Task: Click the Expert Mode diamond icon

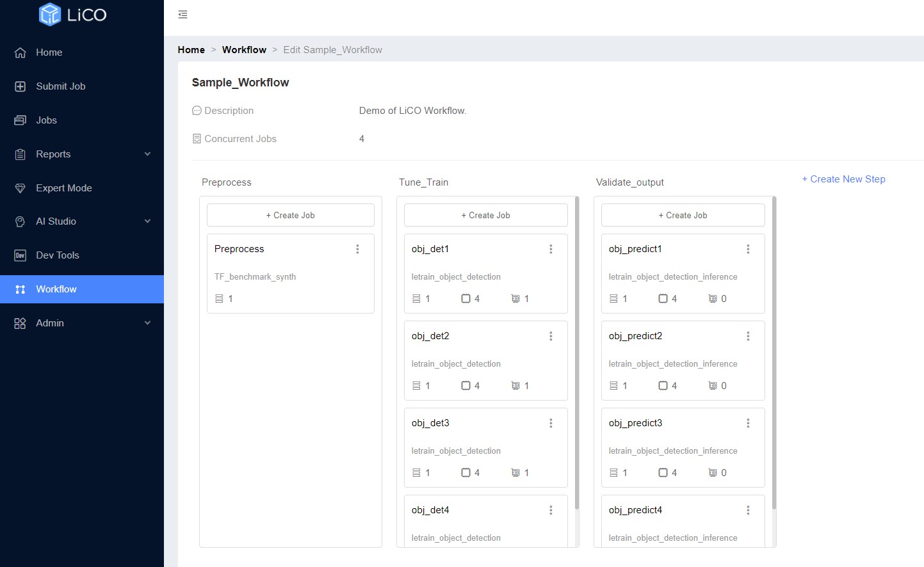Action: pyautogui.click(x=20, y=188)
